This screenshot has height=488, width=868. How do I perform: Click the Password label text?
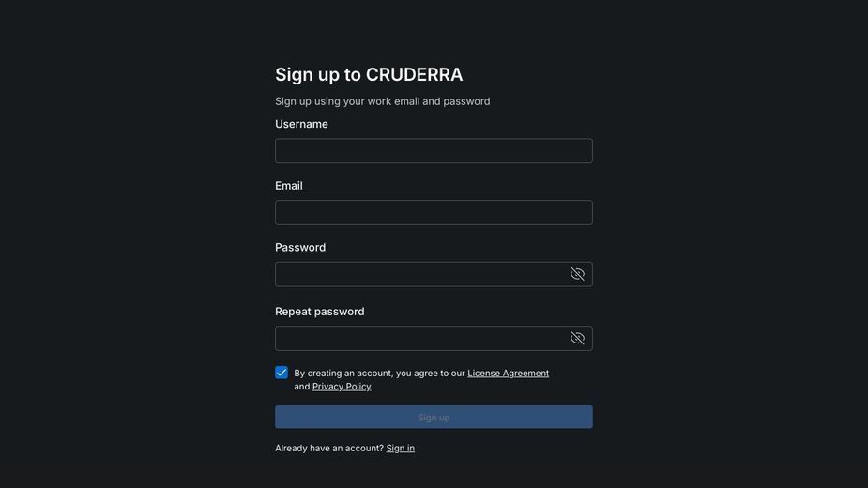[x=300, y=248]
